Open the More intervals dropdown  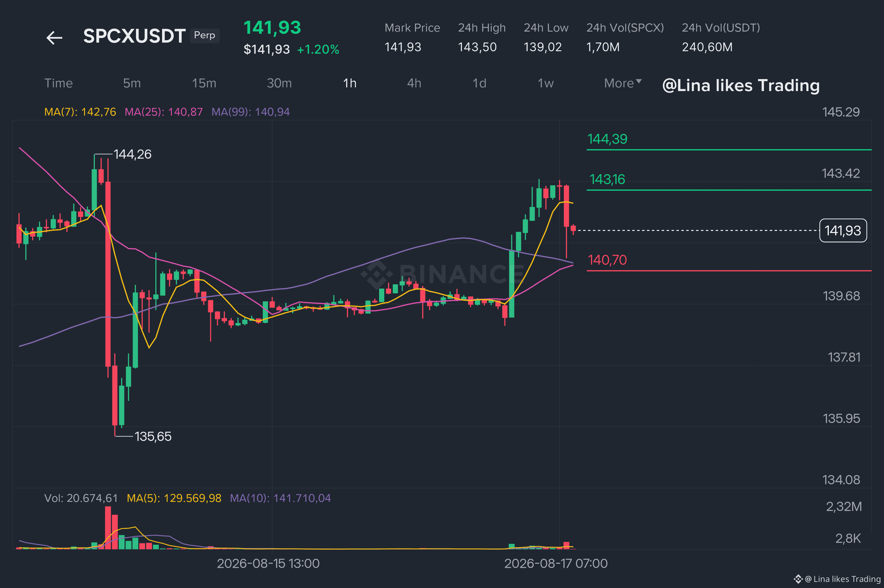[x=623, y=83]
